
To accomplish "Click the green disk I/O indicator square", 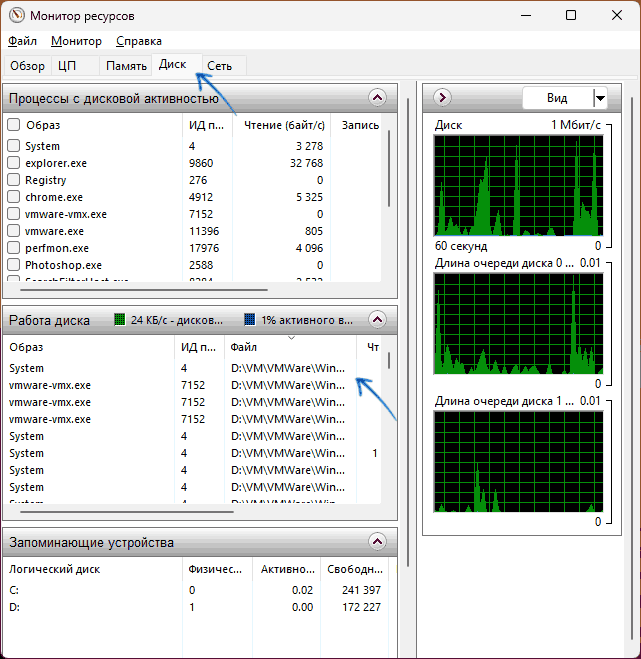I will point(120,320).
